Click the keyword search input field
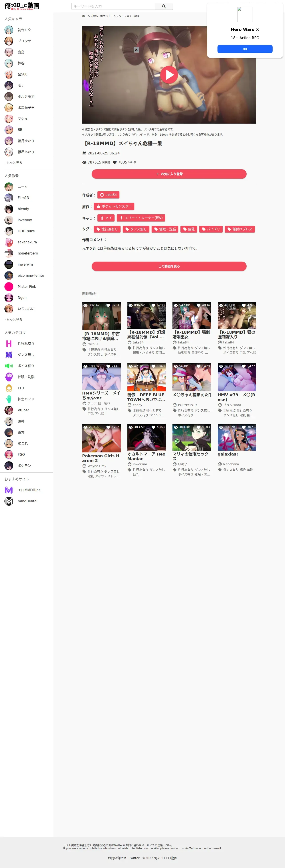The width and height of the screenshot is (285, 868). (x=113, y=6)
